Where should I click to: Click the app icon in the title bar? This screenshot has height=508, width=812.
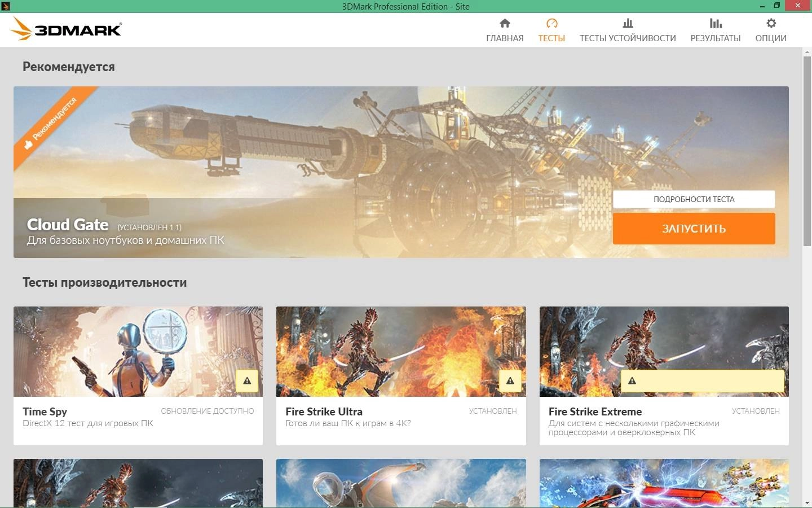[x=5, y=6]
